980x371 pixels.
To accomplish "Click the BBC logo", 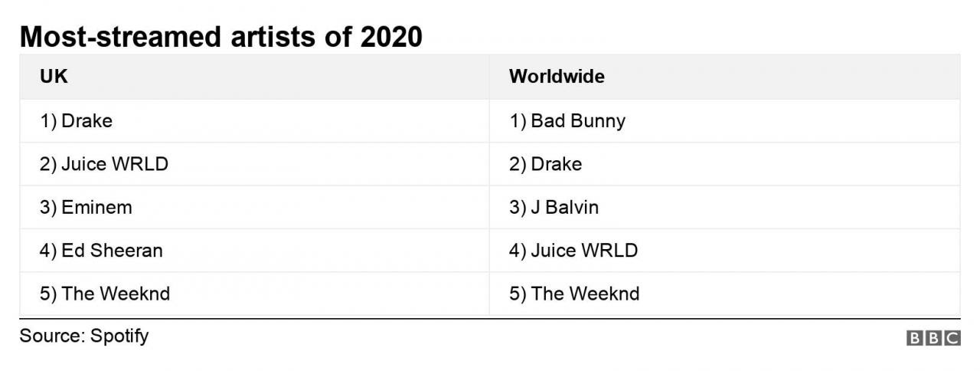I will 933,338.
